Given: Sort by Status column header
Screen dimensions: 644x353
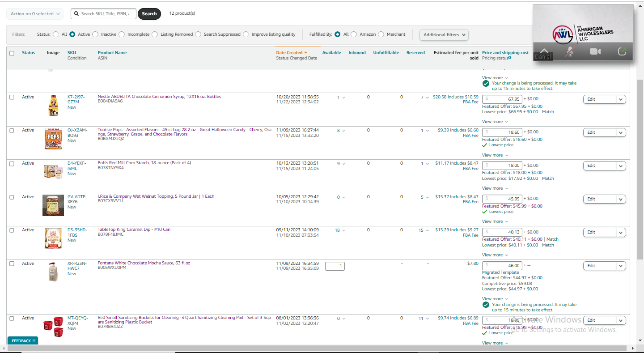Looking at the screenshot, I should tap(28, 53).
